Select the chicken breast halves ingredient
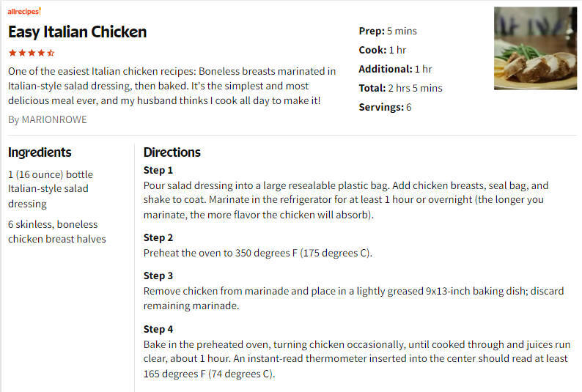The image size is (582, 392). pos(56,232)
